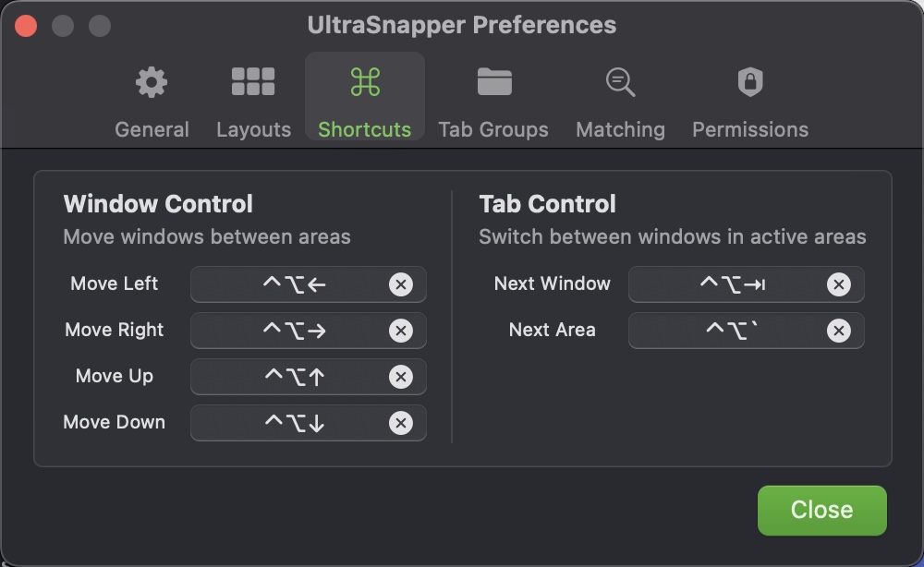924x567 pixels.
Task: Clear the Next Area shortcut
Action: tap(839, 331)
